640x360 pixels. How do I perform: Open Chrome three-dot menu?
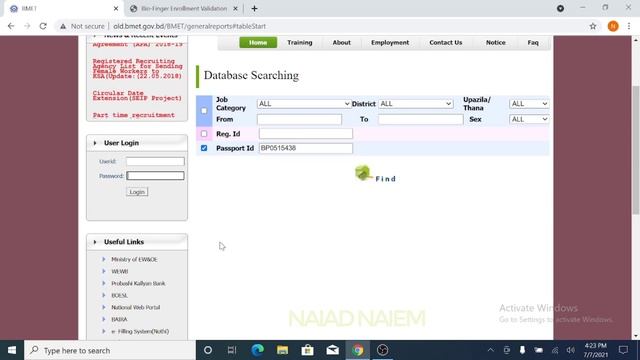[629, 26]
